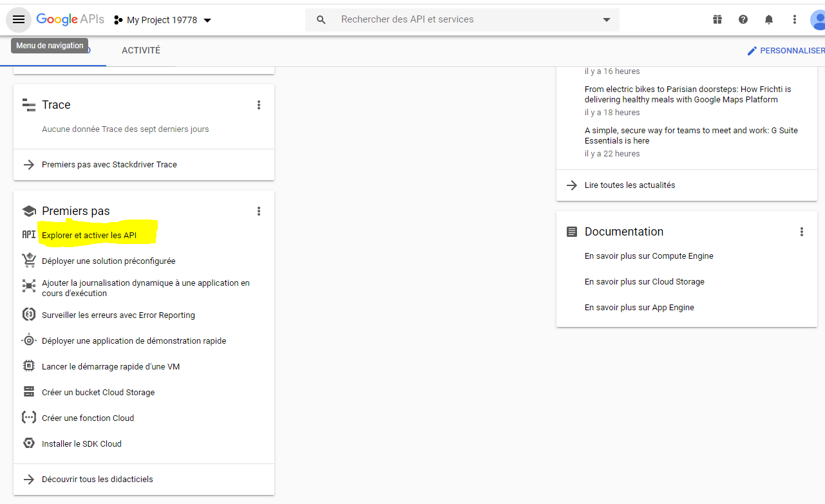Open Ajouter la journalisation dynamique link
Screen dimensions: 825x504
[146, 288]
